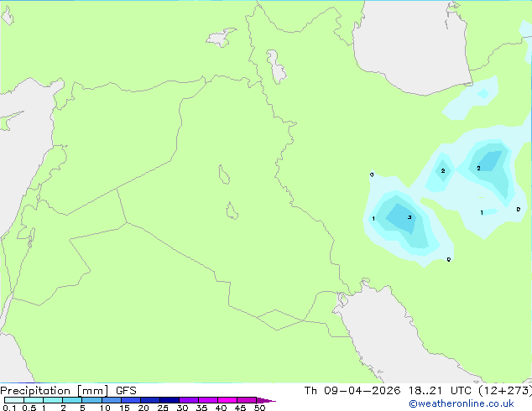Click the legend swatch between 45 and 50
This screenshot has height=411, width=532.
247,400
